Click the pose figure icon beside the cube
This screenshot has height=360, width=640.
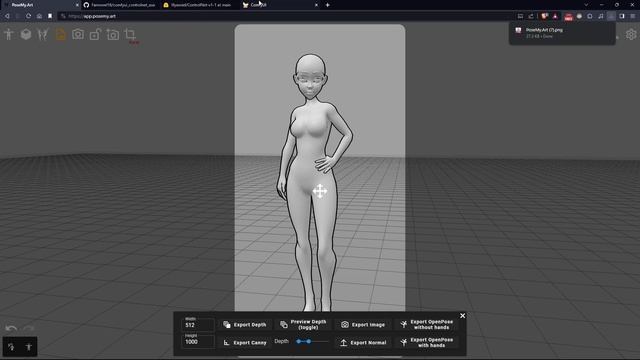(x=43, y=34)
